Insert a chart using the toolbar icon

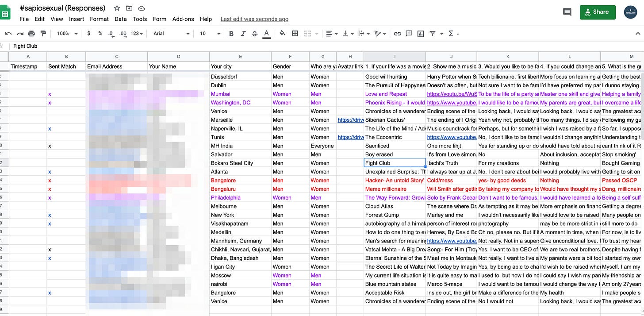(421, 33)
